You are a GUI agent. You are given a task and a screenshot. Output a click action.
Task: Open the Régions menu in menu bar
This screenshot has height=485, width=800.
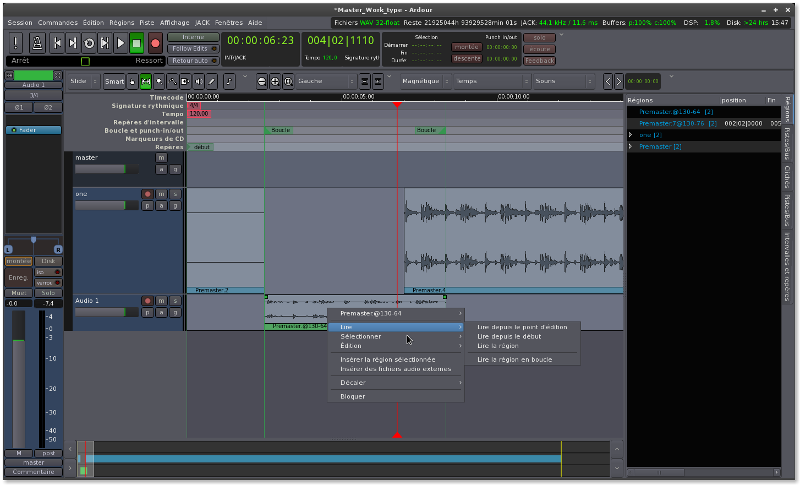click(x=122, y=22)
